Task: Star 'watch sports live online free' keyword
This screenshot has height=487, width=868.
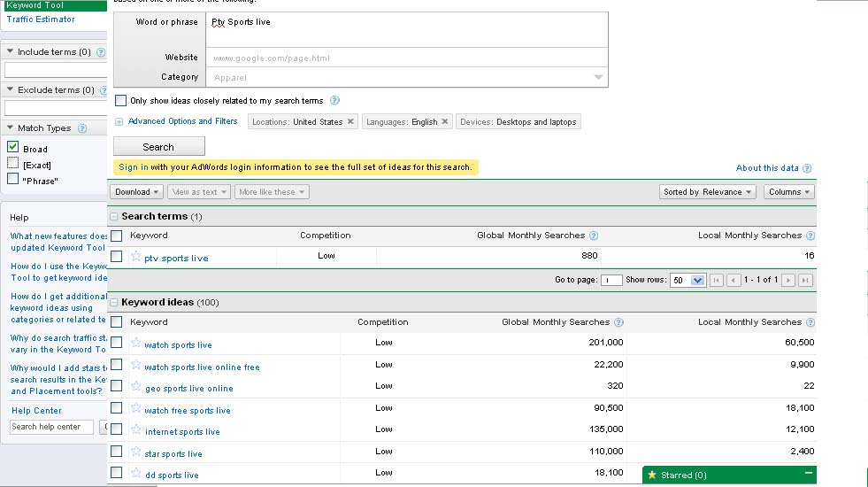Action: [135, 365]
